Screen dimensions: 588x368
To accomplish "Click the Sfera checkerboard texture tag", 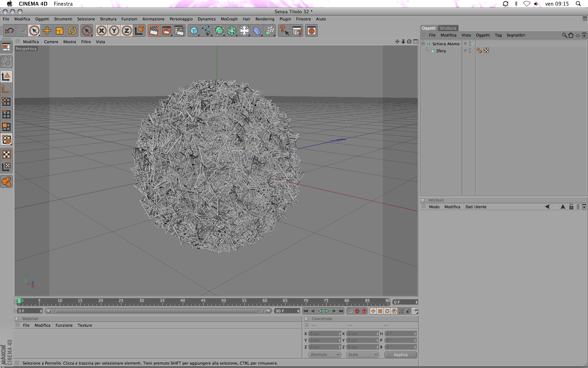I will [x=486, y=50].
